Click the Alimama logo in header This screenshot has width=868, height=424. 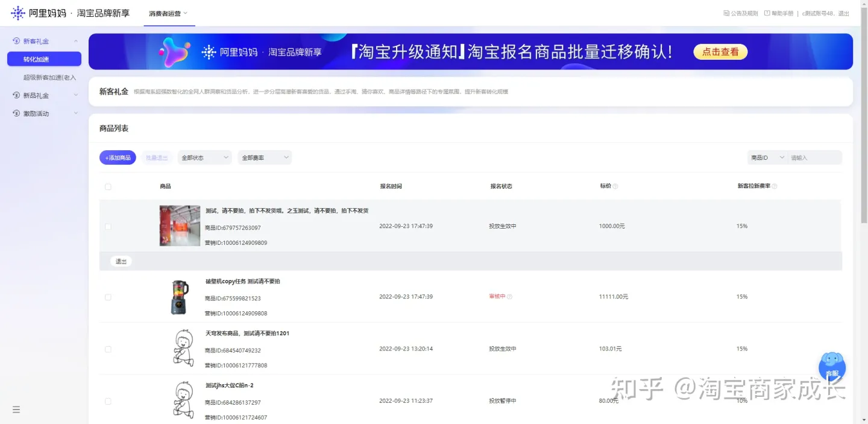(71, 13)
